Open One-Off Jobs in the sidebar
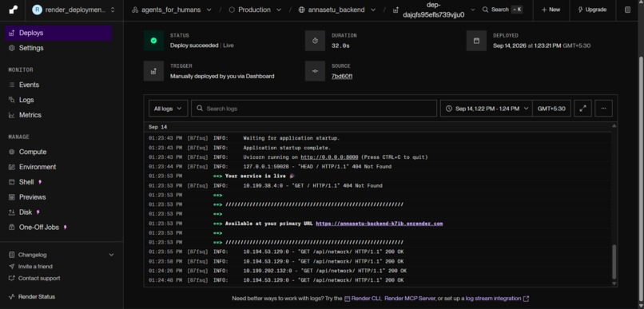The height and width of the screenshot is (309, 644). 58,228
